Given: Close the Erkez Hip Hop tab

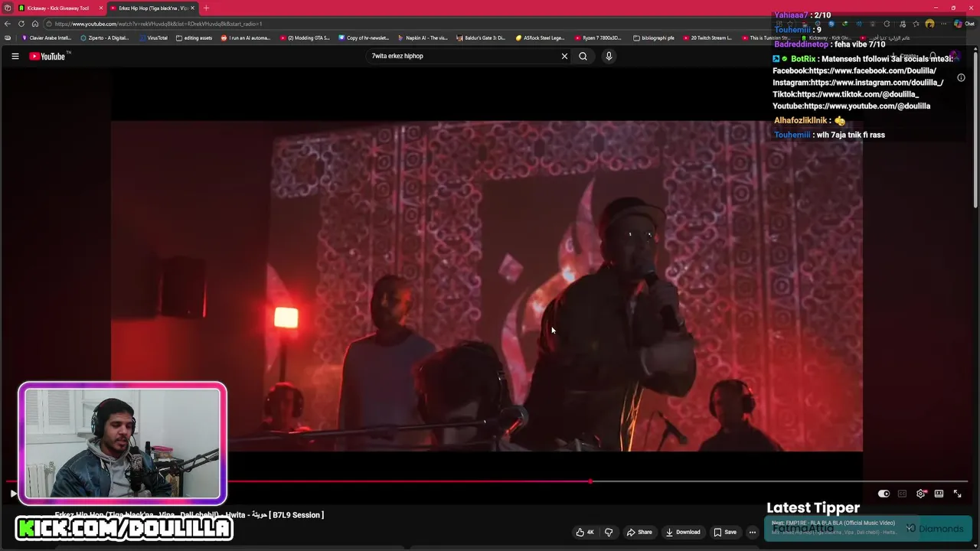Looking at the screenshot, I should (192, 8).
